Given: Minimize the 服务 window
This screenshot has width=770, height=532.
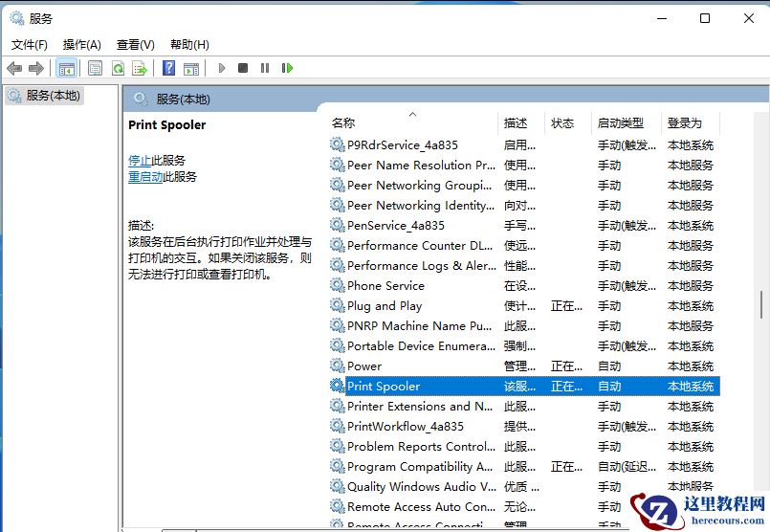Looking at the screenshot, I should click(662, 19).
